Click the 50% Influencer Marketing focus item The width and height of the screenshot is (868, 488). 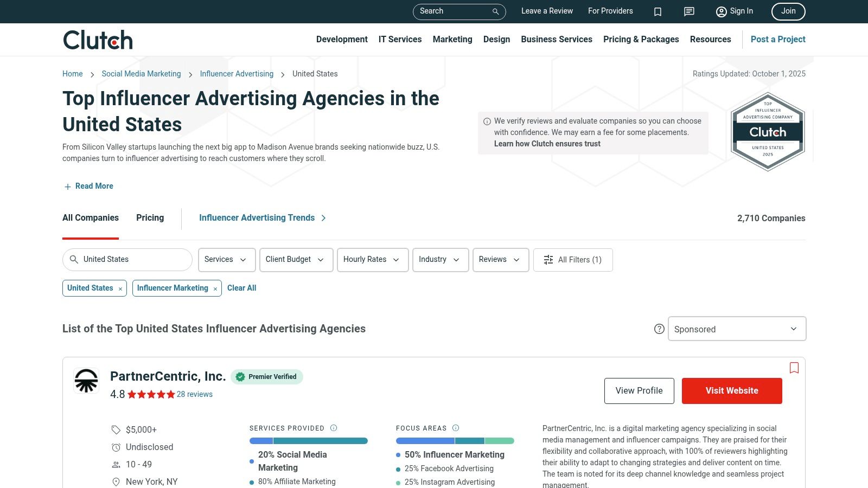(x=455, y=454)
